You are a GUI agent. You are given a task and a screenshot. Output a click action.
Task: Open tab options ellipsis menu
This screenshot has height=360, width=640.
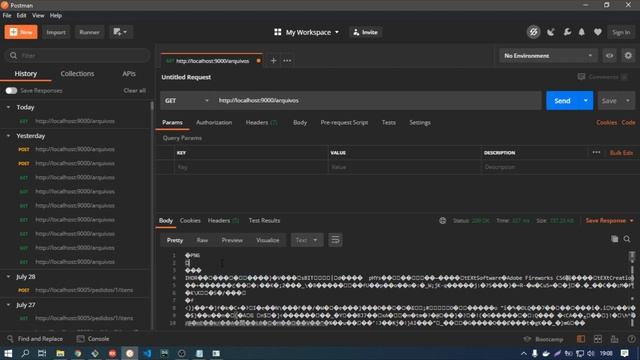coord(287,60)
